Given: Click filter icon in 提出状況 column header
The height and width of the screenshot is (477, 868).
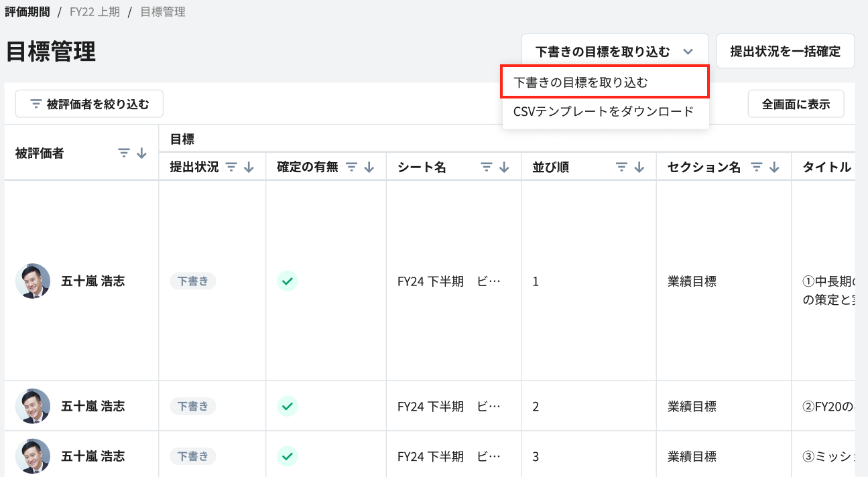Looking at the screenshot, I should pos(231,167).
